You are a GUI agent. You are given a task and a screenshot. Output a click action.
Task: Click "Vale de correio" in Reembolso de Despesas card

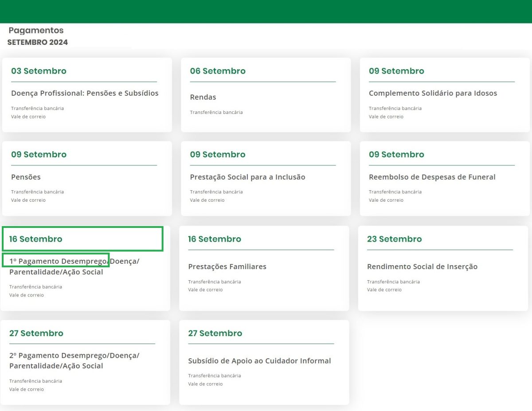coord(386,200)
